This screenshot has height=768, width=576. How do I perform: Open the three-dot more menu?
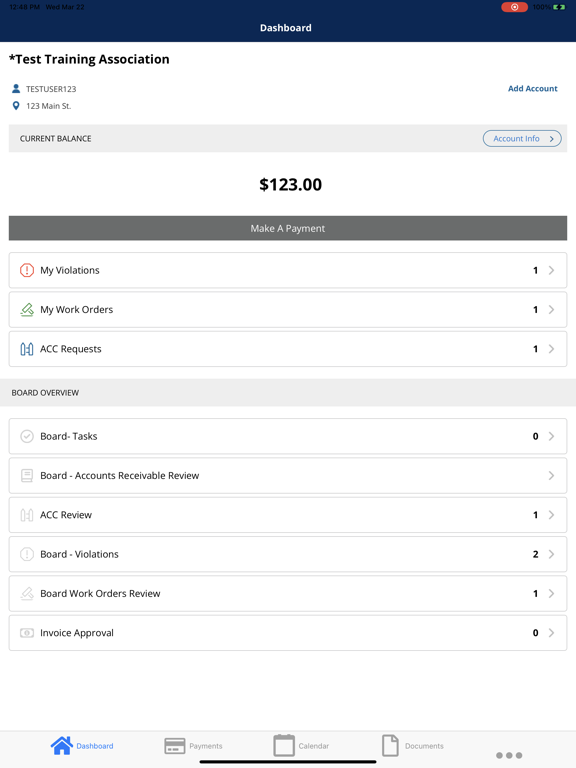(x=509, y=755)
